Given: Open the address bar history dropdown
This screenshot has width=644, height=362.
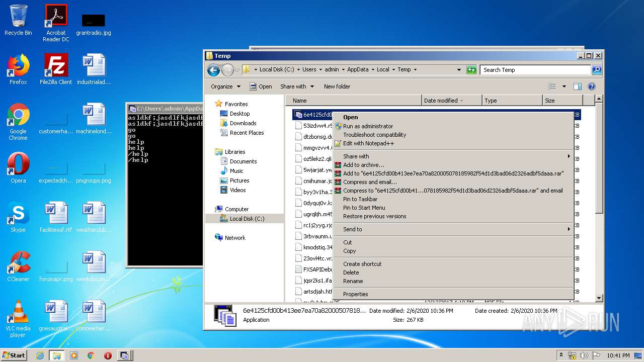Looking at the screenshot, I should pyautogui.click(x=459, y=70).
